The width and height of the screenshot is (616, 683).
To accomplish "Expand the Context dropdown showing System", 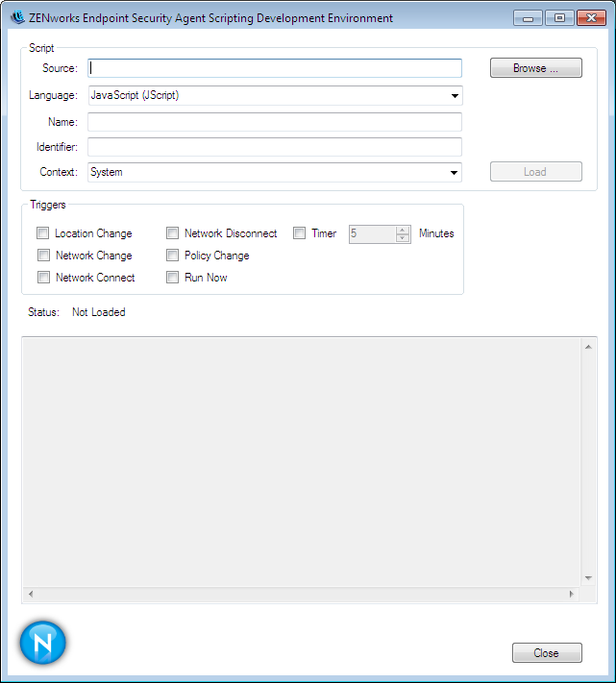I will click(x=454, y=173).
